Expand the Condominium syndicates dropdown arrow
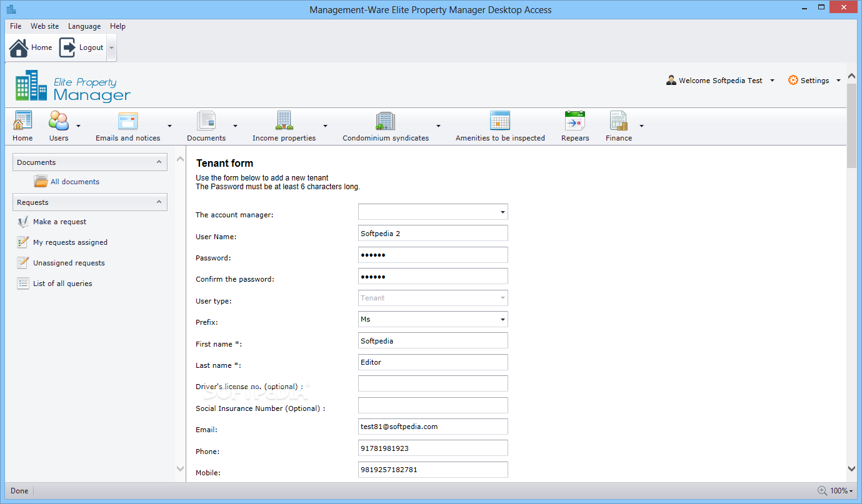Viewport: 862px width, 504px height. pos(438,126)
